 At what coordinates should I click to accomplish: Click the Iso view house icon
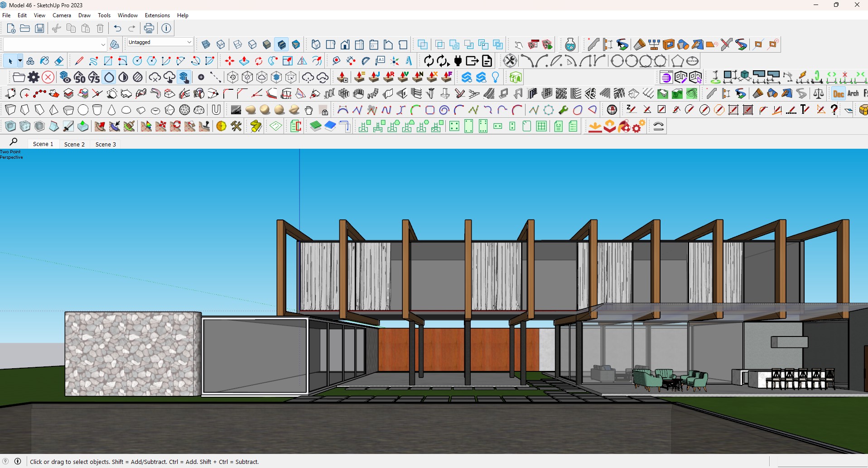(316, 44)
